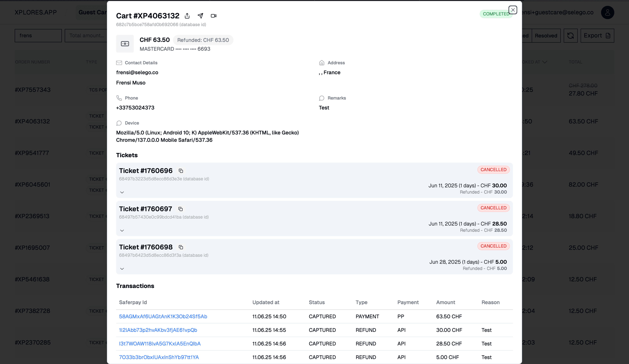Copy Ticket #1760698 number
Screen dimensions: 629x364
[x=181, y=247]
